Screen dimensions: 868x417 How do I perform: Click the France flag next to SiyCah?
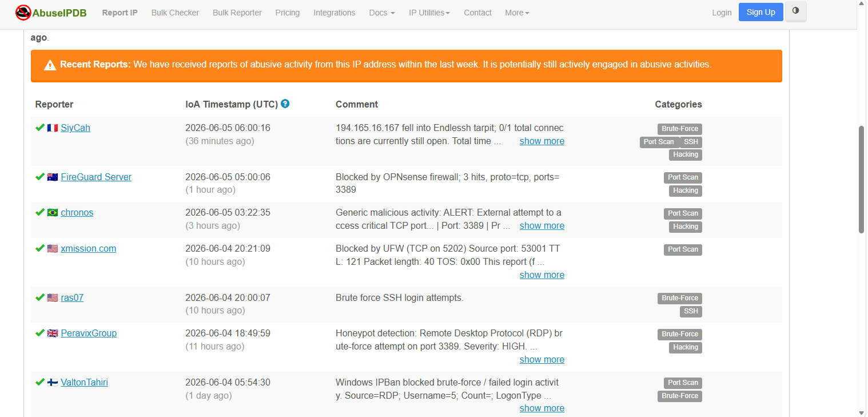[53, 128]
